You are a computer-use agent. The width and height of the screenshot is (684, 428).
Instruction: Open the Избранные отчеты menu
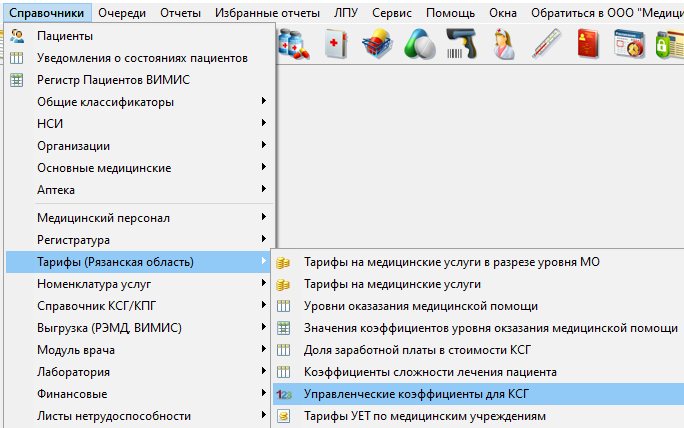267,13
